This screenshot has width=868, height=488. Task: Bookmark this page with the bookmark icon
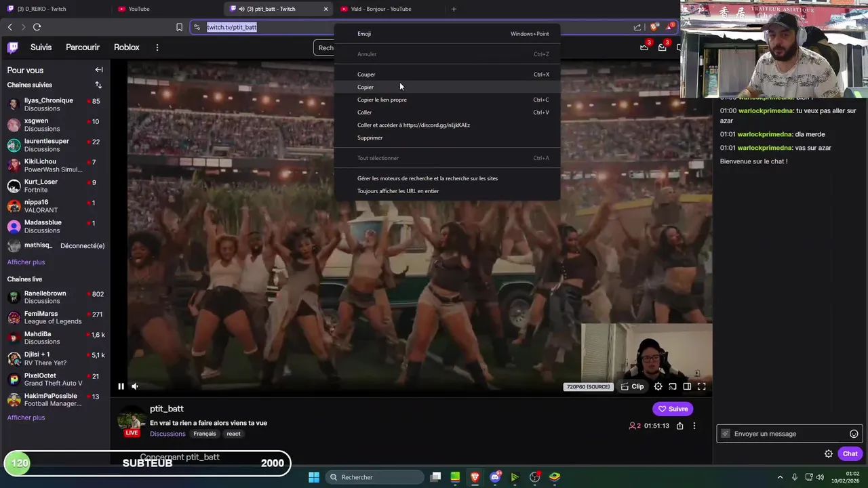pyautogui.click(x=179, y=27)
